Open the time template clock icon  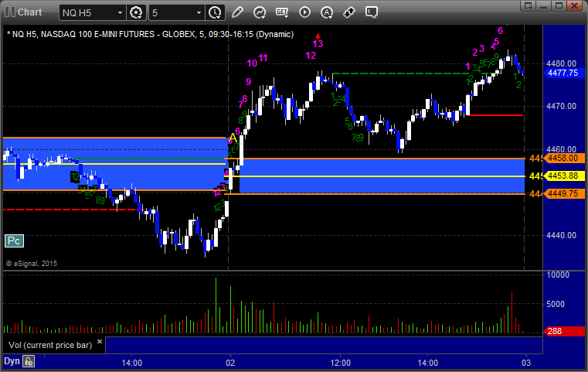click(x=215, y=12)
